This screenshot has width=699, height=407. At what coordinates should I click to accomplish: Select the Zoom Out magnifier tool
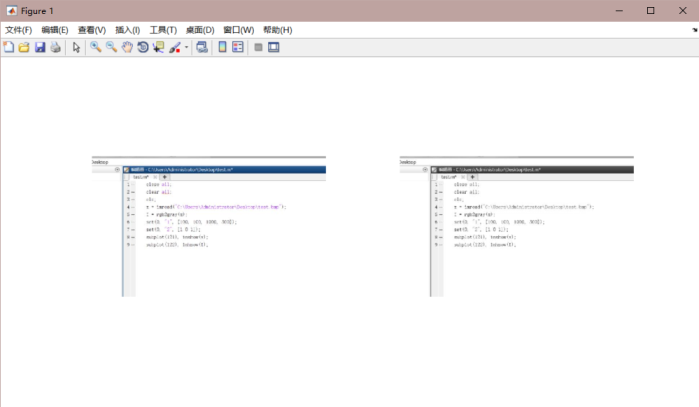(x=111, y=47)
